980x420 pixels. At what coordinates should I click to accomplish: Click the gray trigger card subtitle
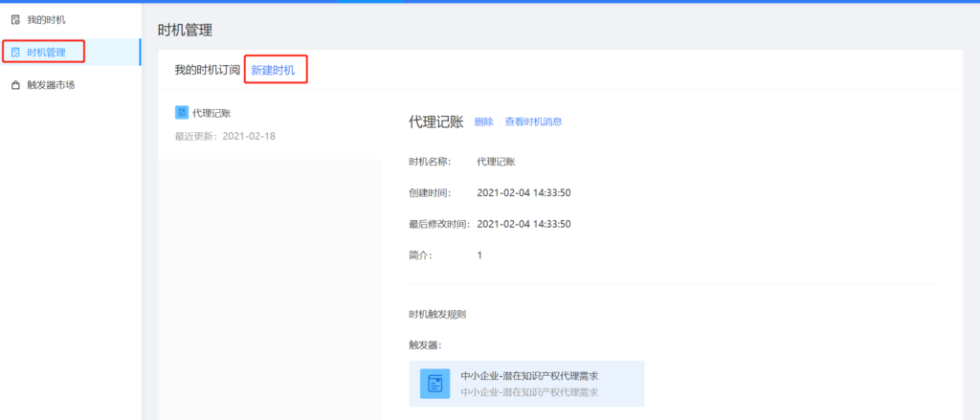(529, 392)
